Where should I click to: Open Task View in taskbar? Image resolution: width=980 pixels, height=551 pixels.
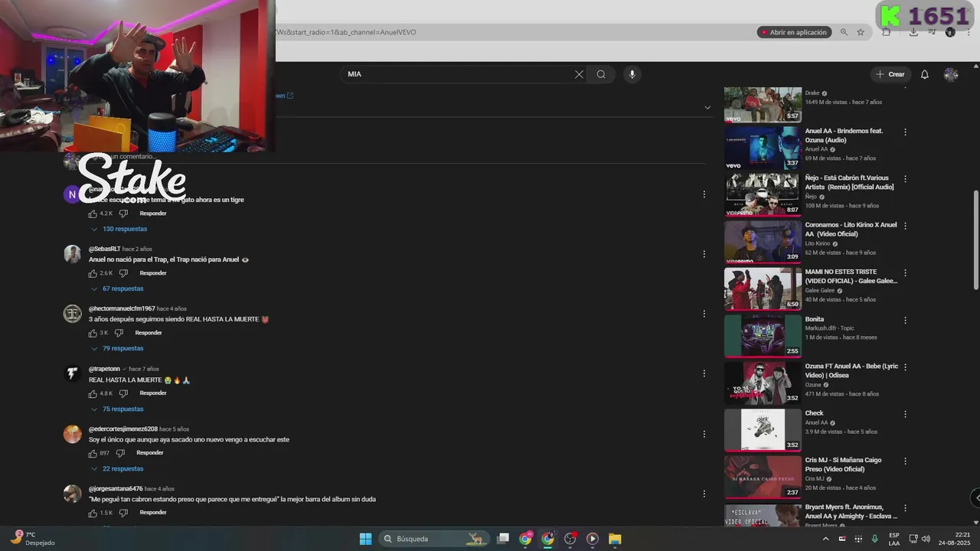tap(503, 539)
